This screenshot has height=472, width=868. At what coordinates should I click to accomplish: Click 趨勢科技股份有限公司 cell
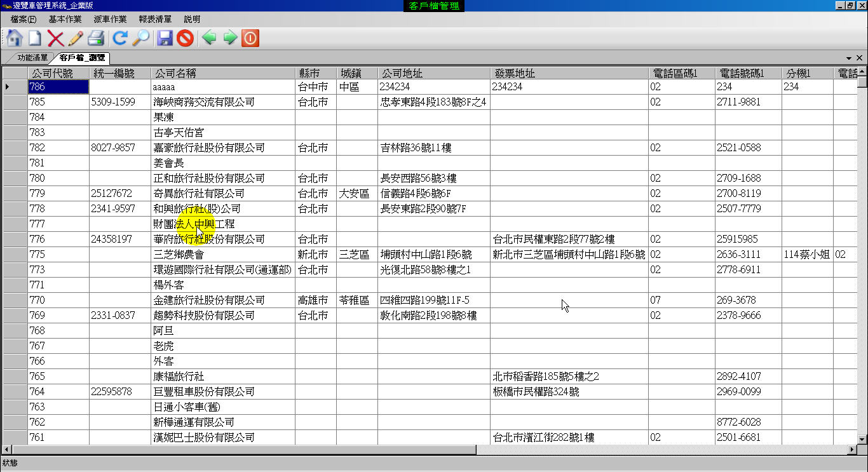(x=223, y=315)
